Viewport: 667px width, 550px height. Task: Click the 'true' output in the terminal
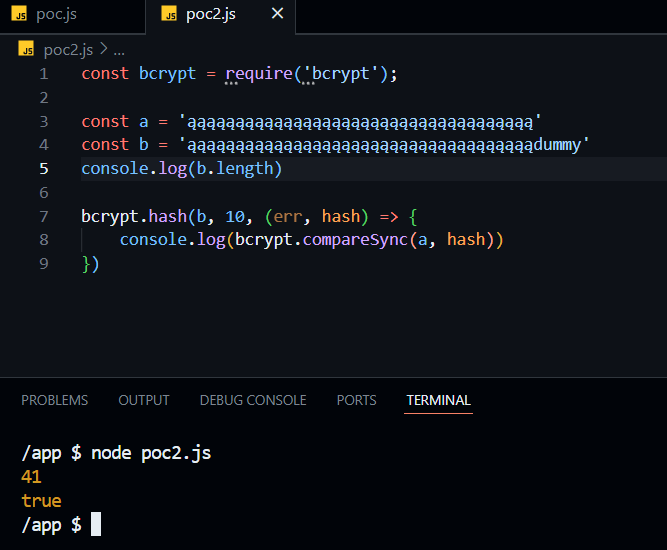click(41, 500)
